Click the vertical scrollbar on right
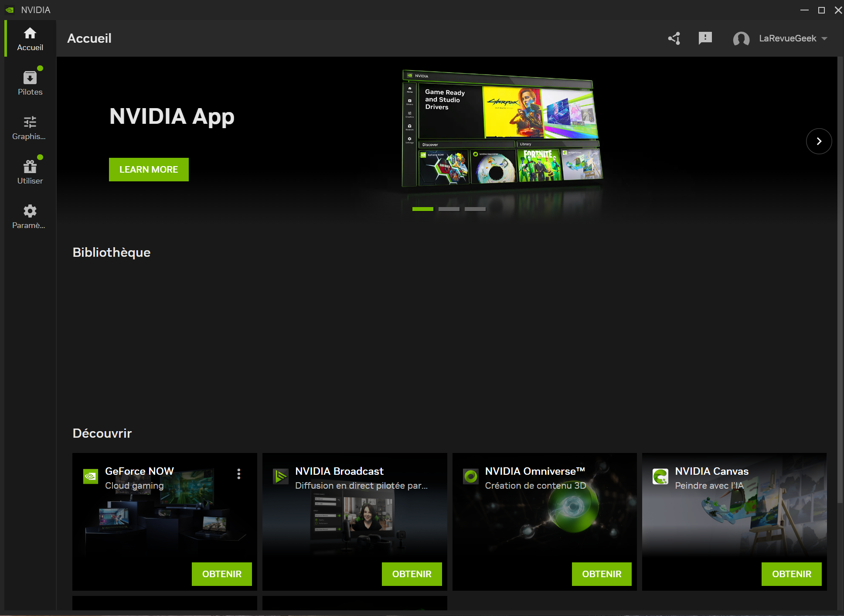The height and width of the screenshot is (616, 844). [x=840, y=279]
